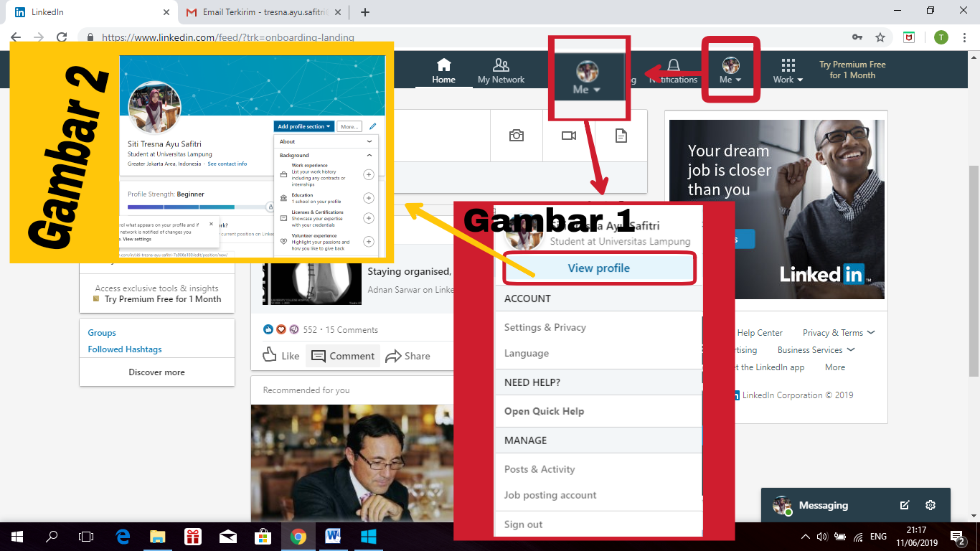Open Task View in the taskbar

point(86,536)
